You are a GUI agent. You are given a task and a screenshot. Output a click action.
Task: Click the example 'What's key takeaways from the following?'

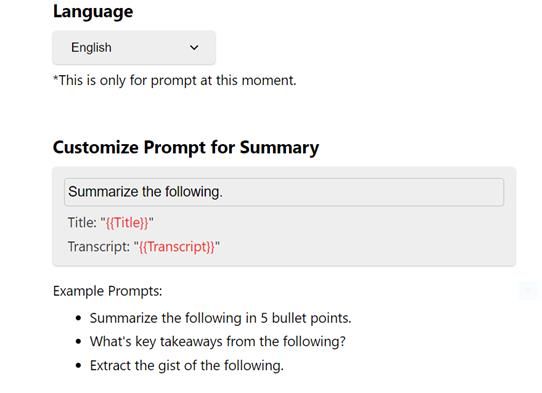pos(218,341)
